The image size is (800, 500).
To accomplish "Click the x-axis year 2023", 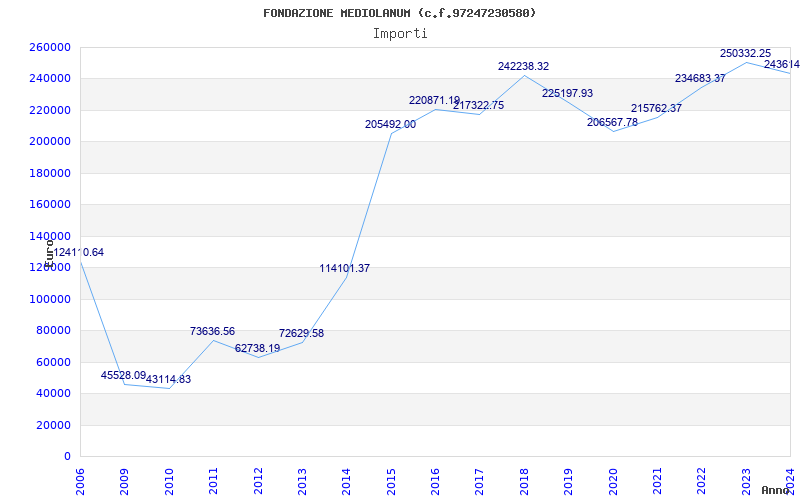I will 746,480.
